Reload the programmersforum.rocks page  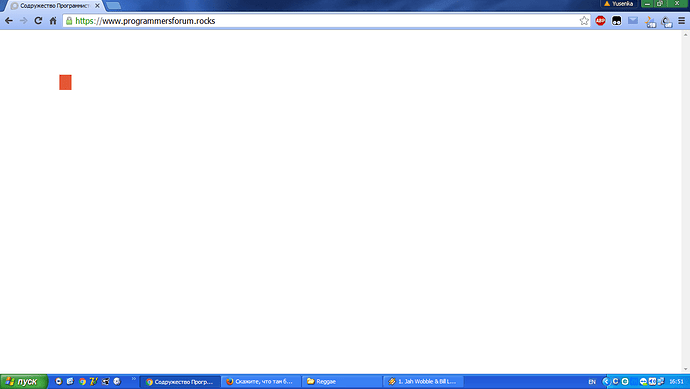click(38, 21)
